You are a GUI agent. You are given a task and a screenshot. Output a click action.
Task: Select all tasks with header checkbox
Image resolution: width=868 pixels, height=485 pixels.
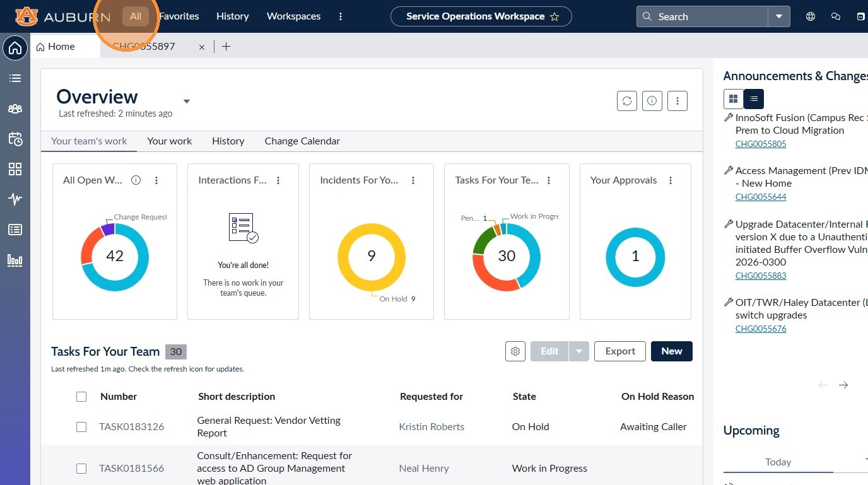[x=81, y=397]
